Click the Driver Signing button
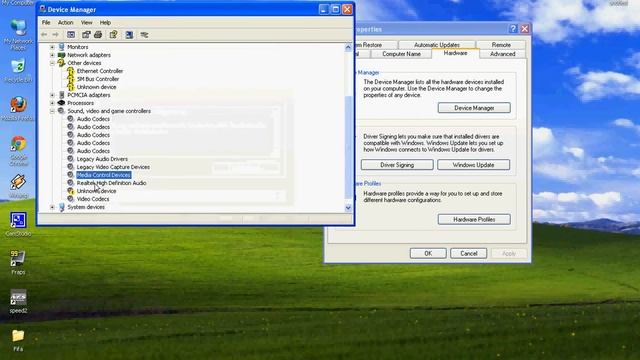The height and width of the screenshot is (360, 640). (397, 165)
